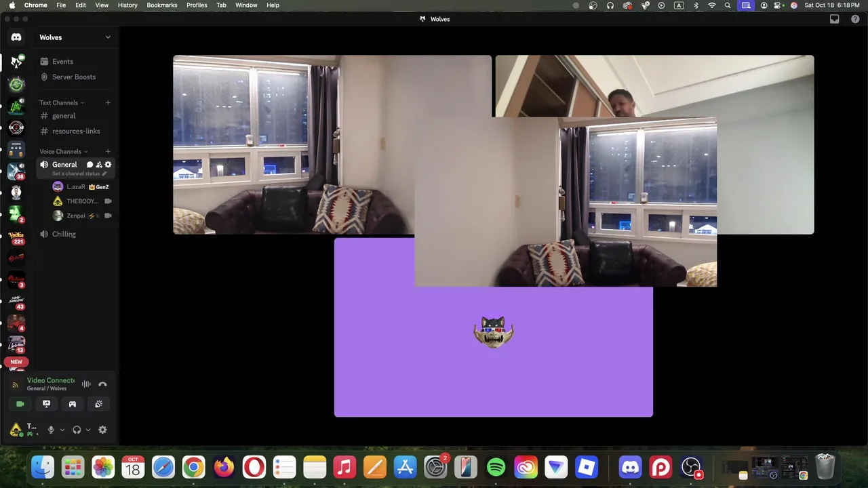Image resolution: width=868 pixels, height=488 pixels.
Task: Select the Wolves server icon in server list
Action: click(x=16, y=62)
